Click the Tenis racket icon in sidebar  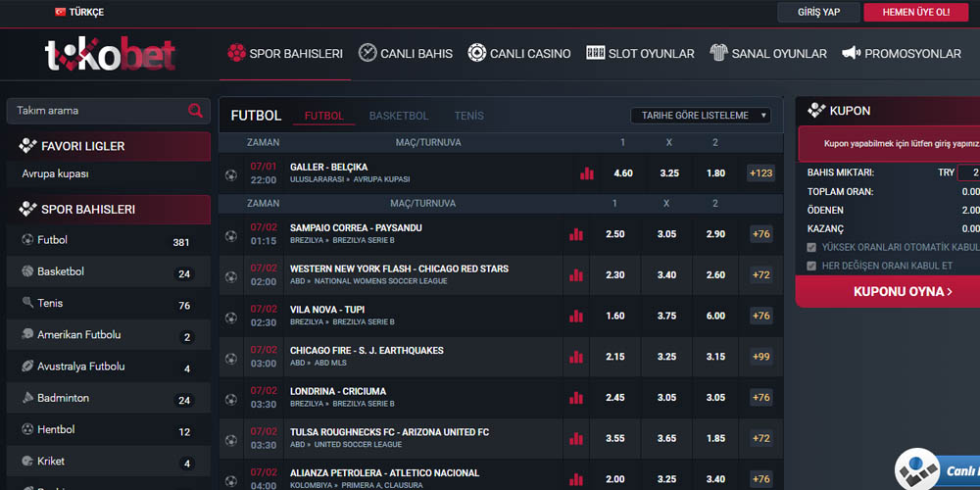(27, 303)
